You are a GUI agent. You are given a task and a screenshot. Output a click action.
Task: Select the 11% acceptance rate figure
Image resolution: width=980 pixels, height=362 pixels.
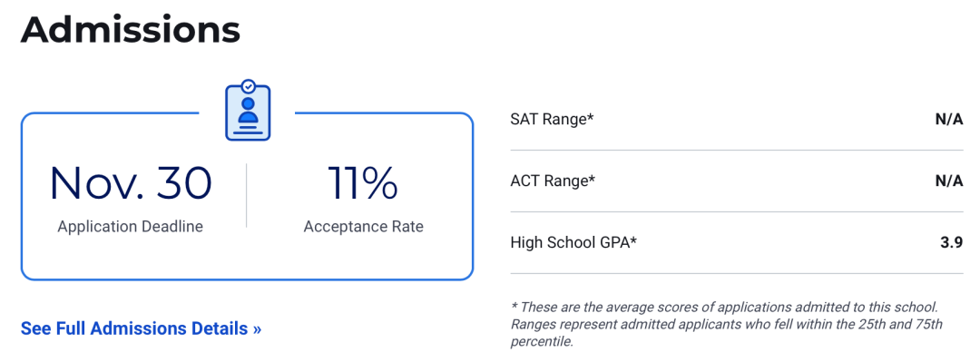363,183
